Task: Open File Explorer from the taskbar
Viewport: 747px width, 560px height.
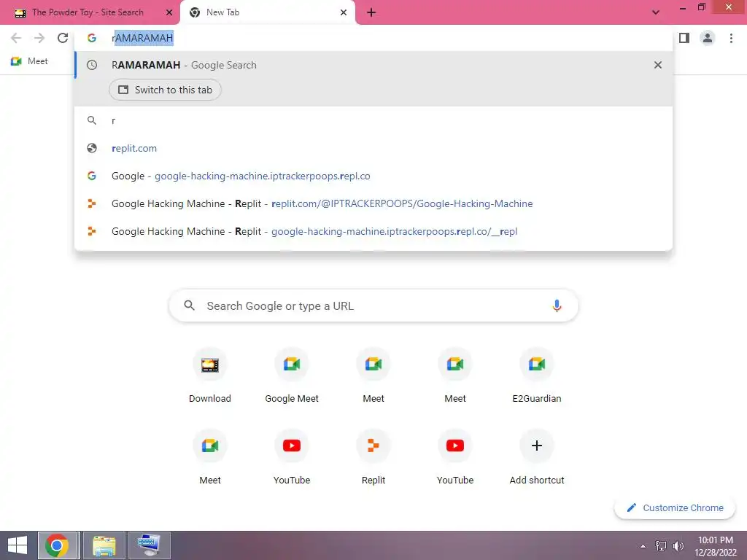Action: (x=104, y=545)
